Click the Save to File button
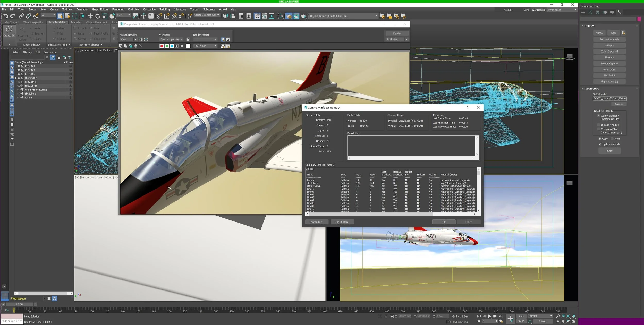The height and width of the screenshot is (325, 644). (x=317, y=222)
